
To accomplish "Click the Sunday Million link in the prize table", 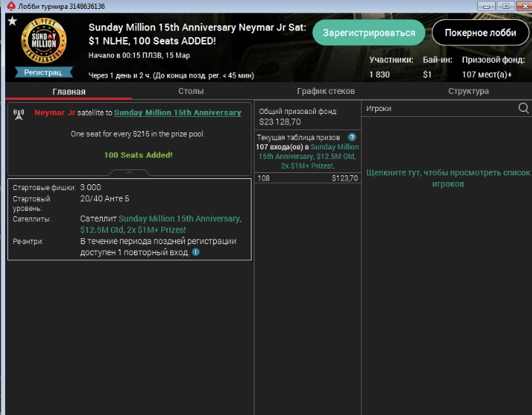I will click(x=308, y=156).
